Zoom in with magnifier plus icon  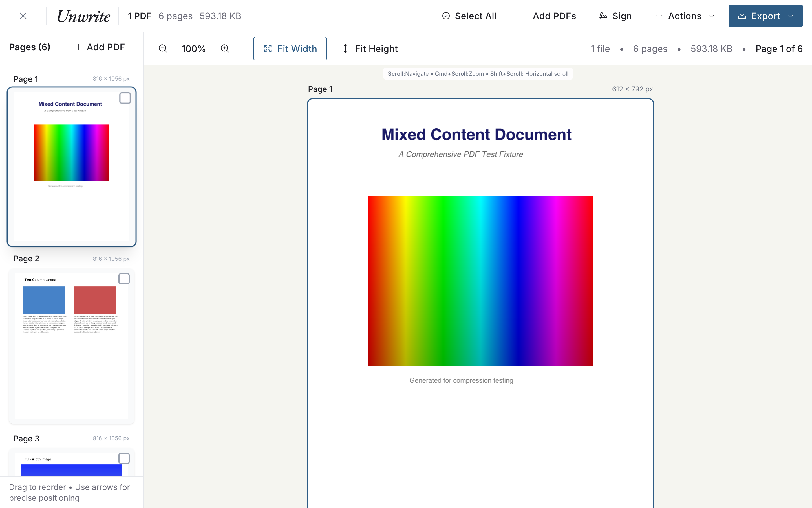[225, 49]
